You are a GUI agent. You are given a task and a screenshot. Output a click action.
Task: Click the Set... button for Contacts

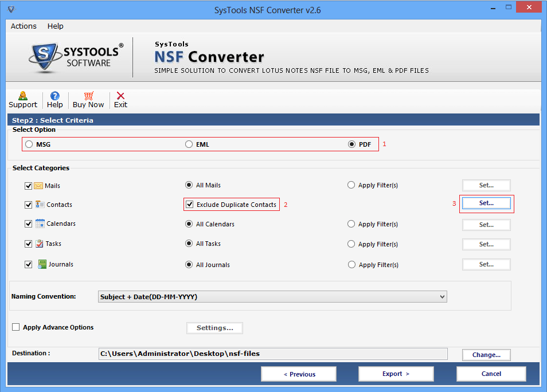pyautogui.click(x=486, y=203)
